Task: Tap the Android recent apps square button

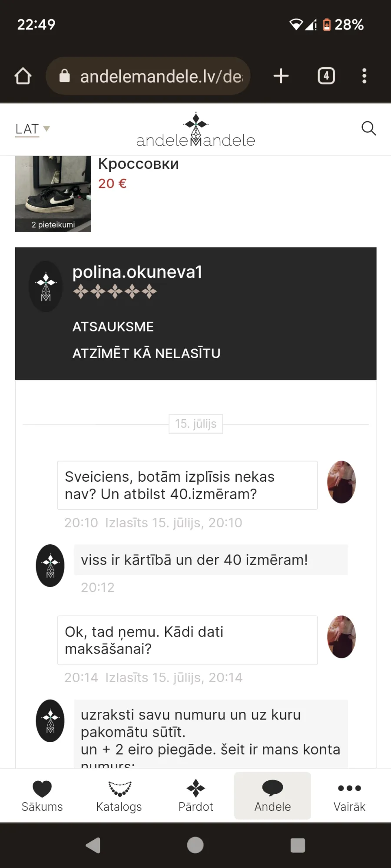Action: 298,845
